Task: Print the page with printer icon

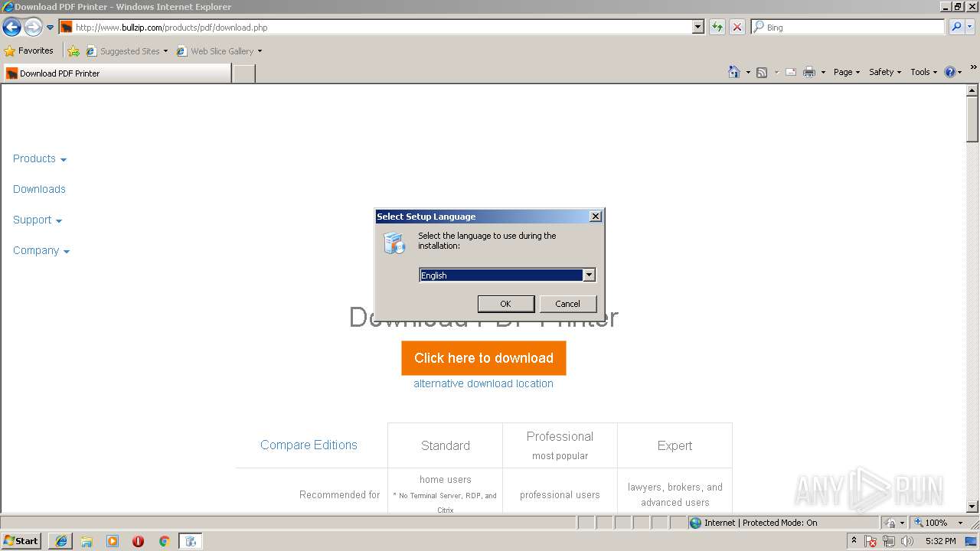Action: 809,72
